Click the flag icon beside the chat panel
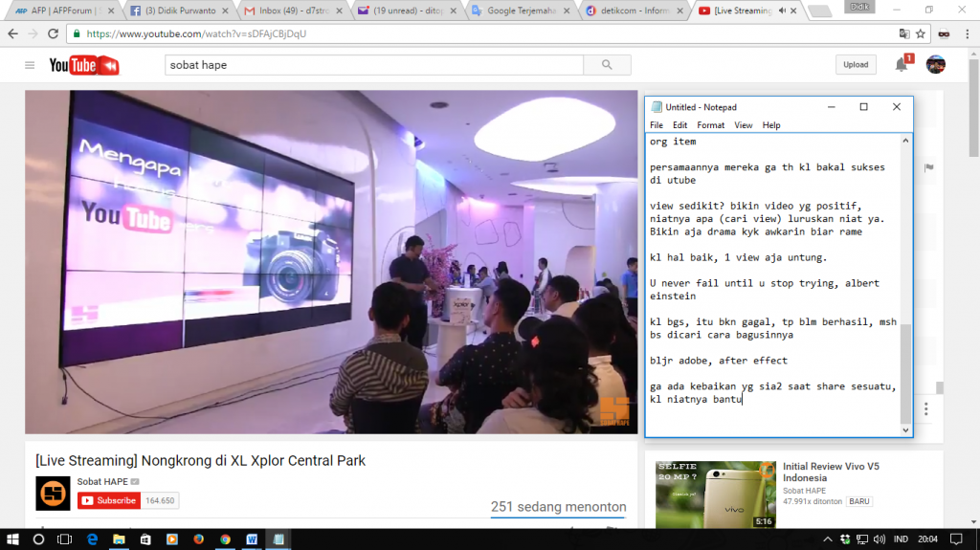The width and height of the screenshot is (980, 550). 928,167
